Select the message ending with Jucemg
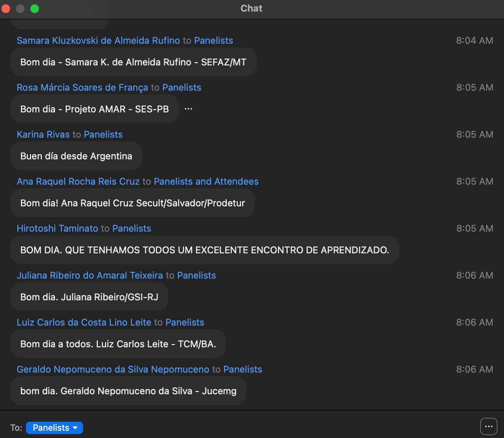Screen dimensions: 504x438 coord(128,391)
